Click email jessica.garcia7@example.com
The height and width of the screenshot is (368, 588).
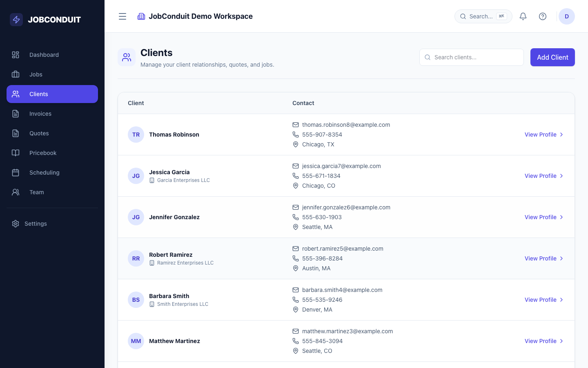click(x=341, y=166)
